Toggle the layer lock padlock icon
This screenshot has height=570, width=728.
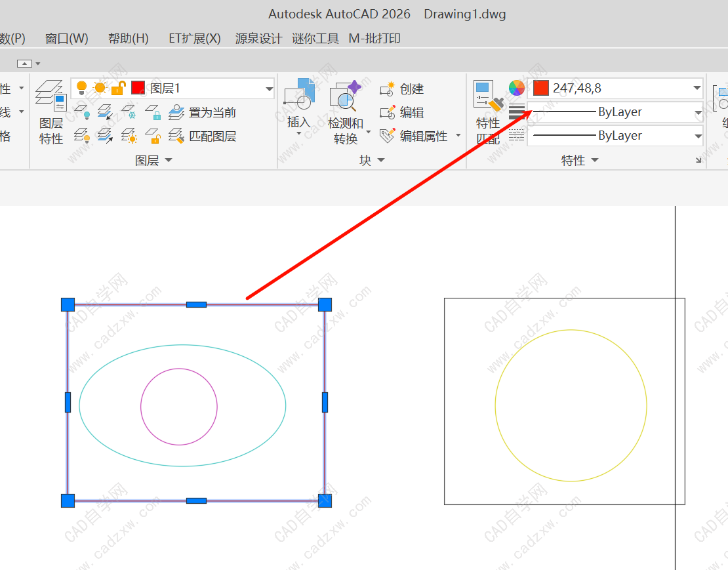[x=118, y=88]
